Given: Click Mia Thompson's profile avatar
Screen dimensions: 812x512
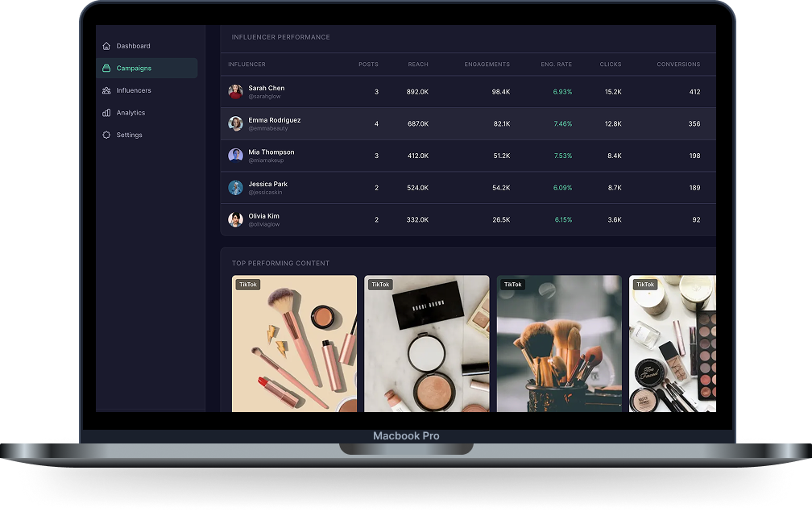Looking at the screenshot, I should click(235, 156).
